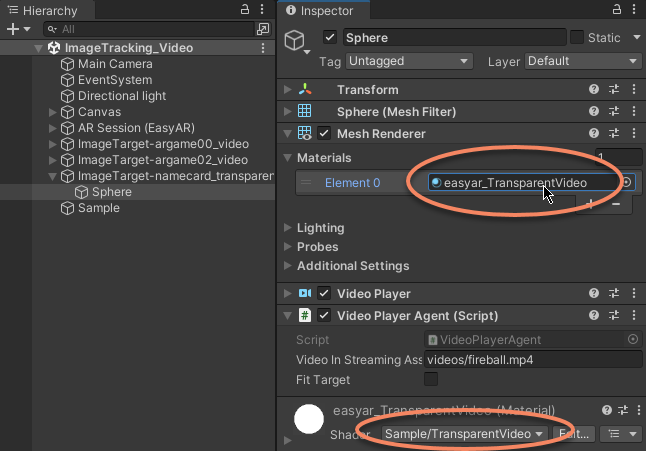Open Video Player component context menu

tap(632, 294)
